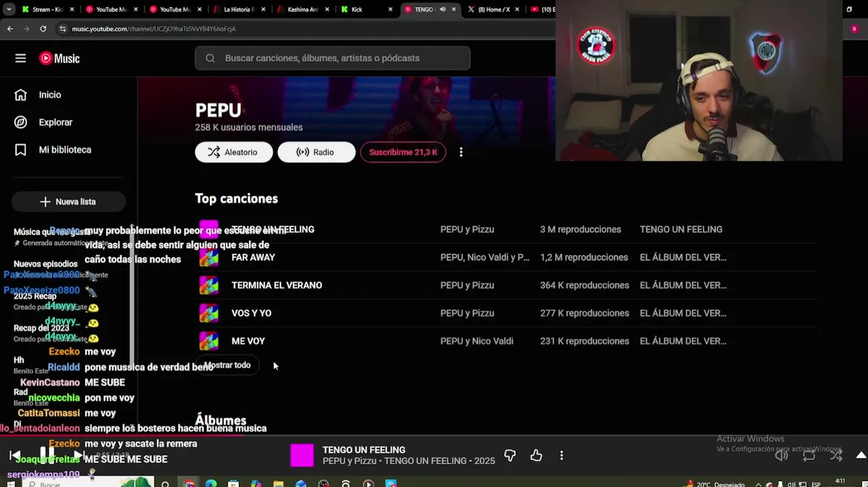Like the current song with thumbs up
The height and width of the screenshot is (487, 868).
[536, 455]
